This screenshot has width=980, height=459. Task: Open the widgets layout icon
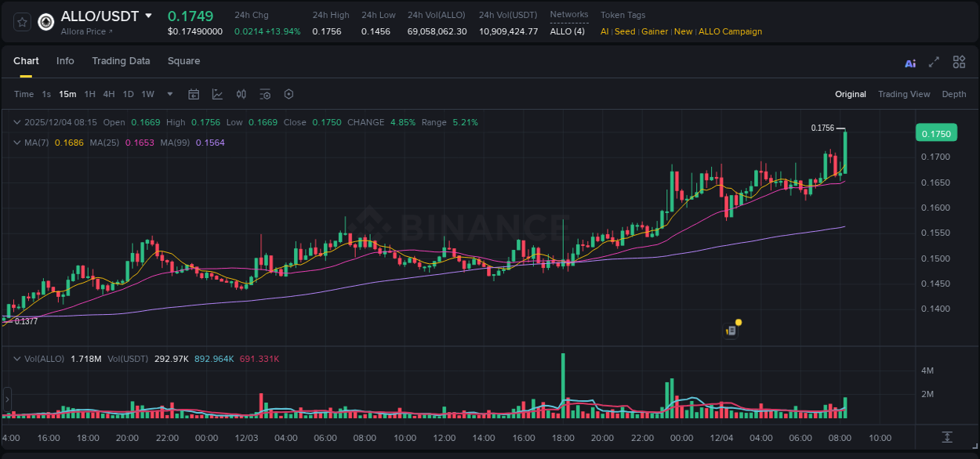(959, 61)
